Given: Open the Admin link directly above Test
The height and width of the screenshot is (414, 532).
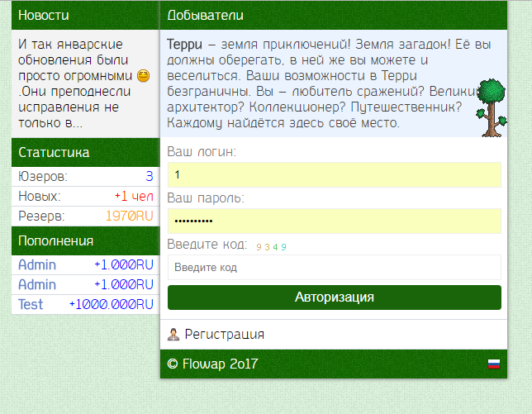Looking at the screenshot, I should tap(37, 284).
